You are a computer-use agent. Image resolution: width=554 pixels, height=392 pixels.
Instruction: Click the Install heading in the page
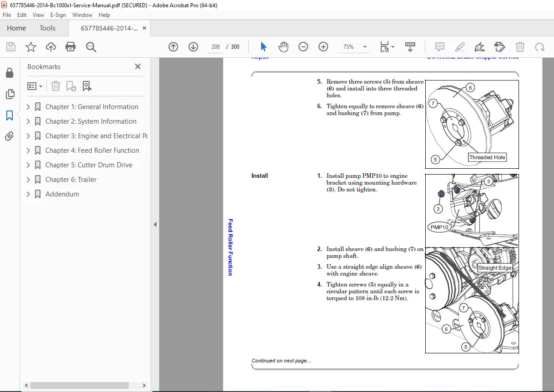(260, 176)
